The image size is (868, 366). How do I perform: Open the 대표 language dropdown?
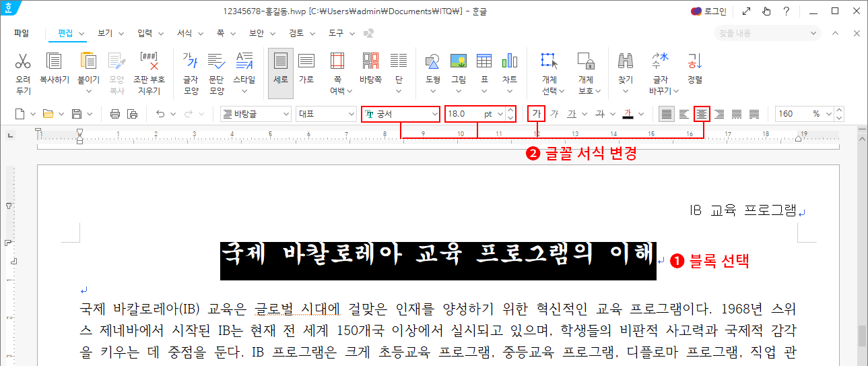pos(351,114)
